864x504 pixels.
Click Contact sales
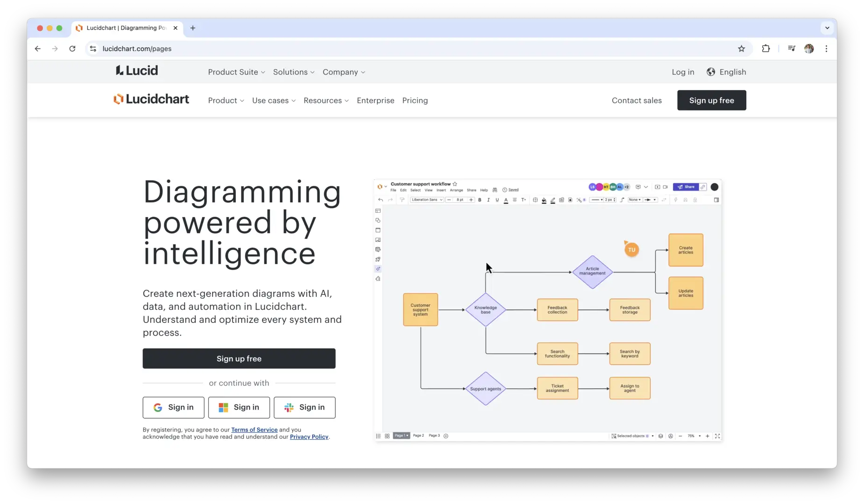637,100
